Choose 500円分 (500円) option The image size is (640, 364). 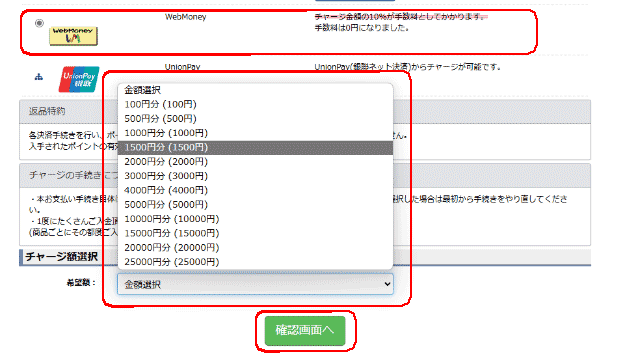[x=255, y=119]
